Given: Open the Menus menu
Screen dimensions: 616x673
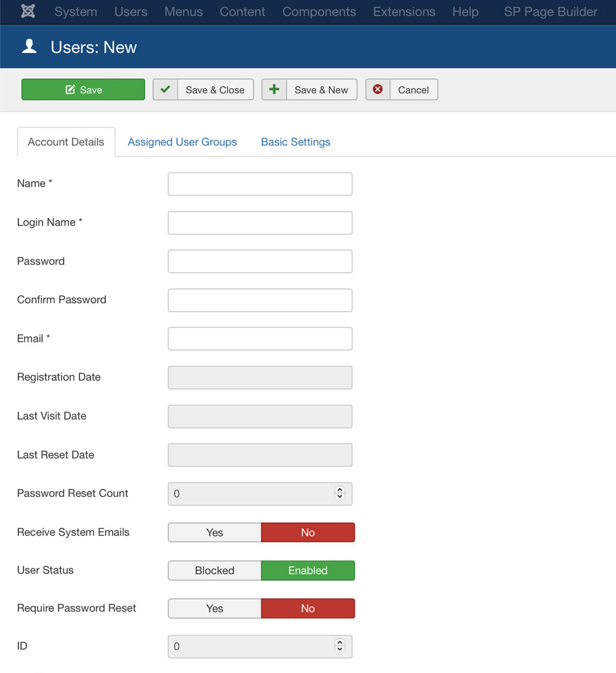Looking at the screenshot, I should 184,12.
